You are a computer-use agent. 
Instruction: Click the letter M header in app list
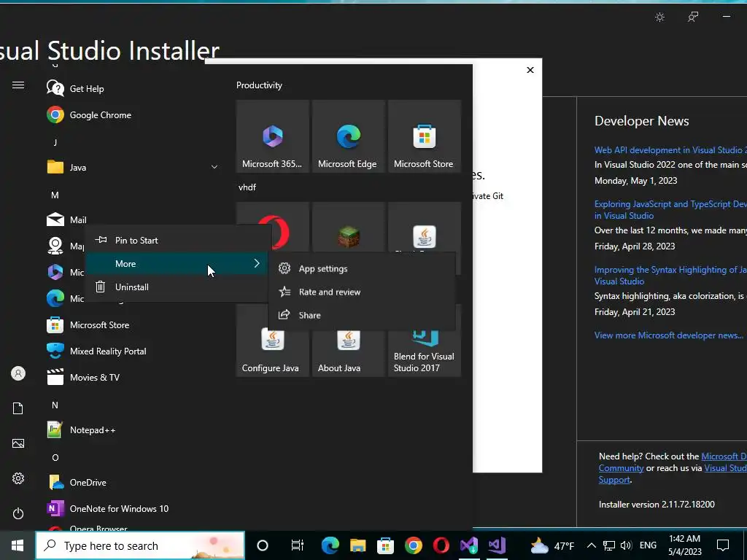click(x=55, y=195)
